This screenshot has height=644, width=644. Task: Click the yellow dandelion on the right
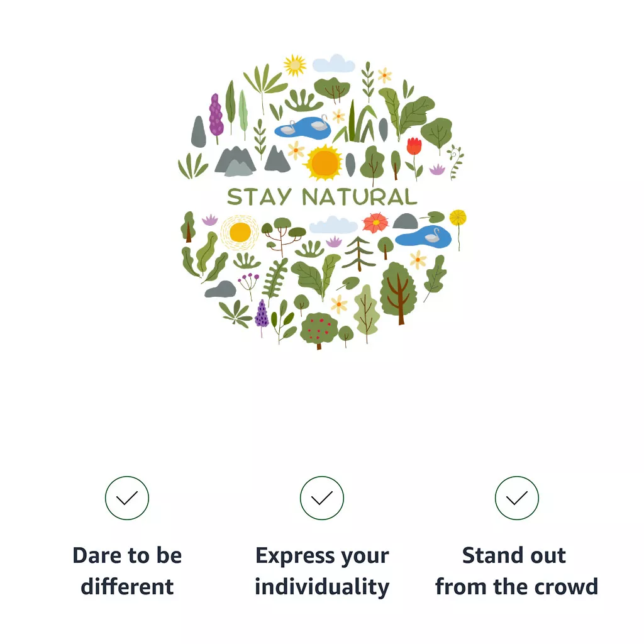point(458,218)
